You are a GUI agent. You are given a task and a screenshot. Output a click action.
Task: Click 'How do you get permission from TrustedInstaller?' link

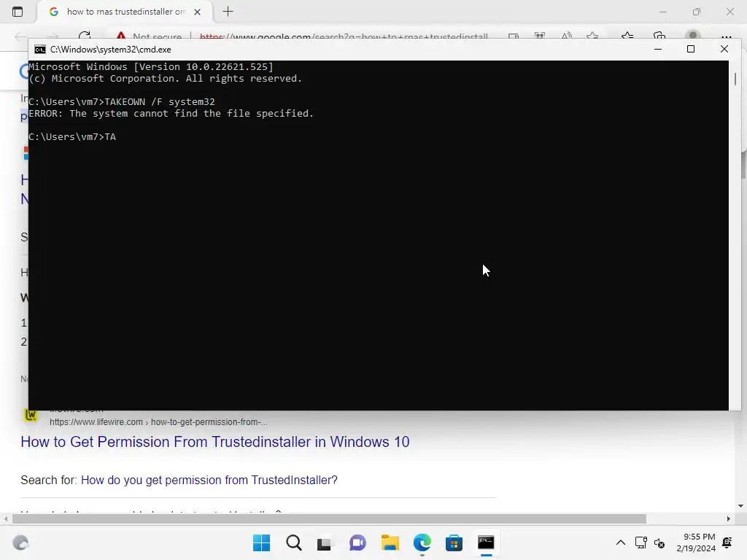pos(209,480)
